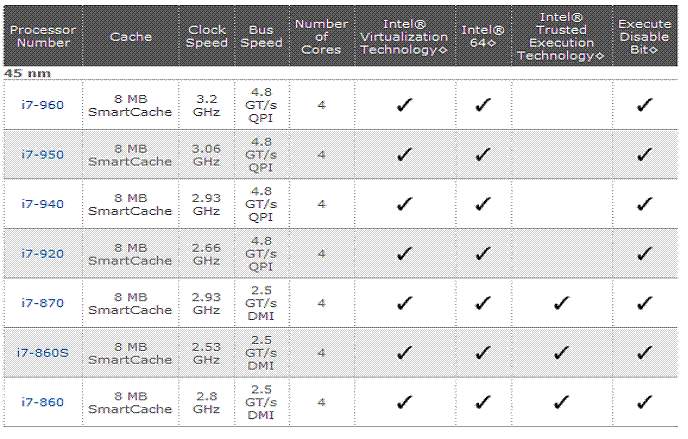This screenshot has width=688, height=439.
Task: Open the i7-870 processor link
Action: (42, 303)
